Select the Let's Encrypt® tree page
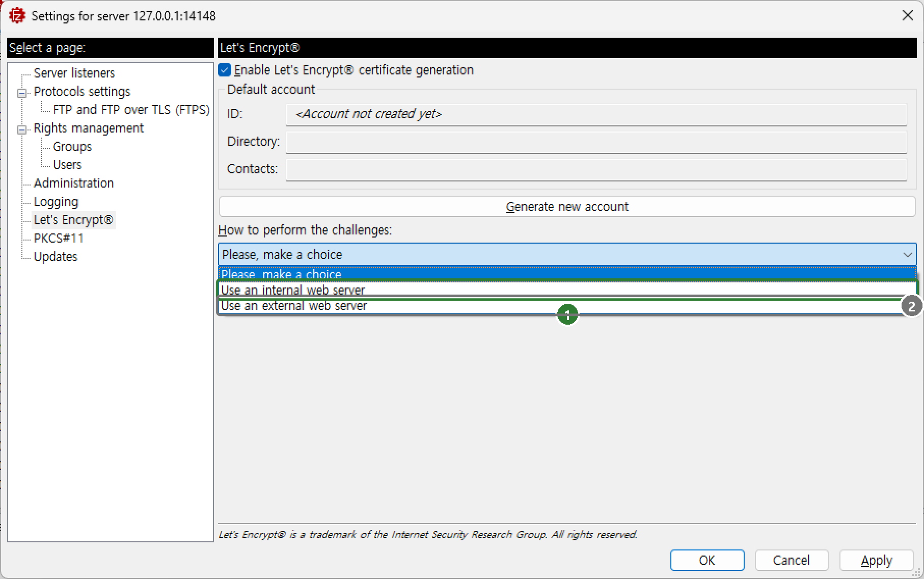The image size is (924, 579). [x=74, y=220]
